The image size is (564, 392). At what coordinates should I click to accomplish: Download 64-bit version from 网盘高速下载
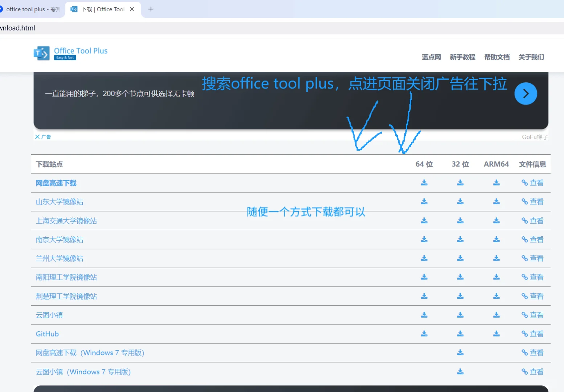point(424,183)
